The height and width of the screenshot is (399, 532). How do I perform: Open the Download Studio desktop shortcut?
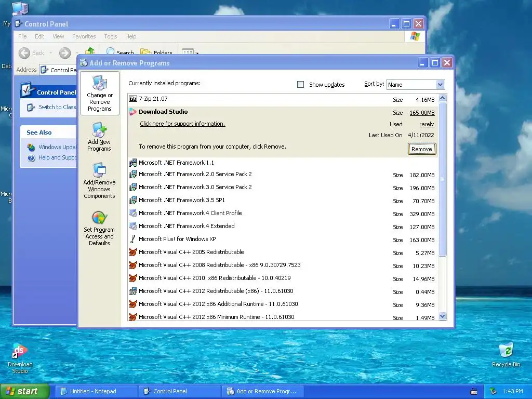pyautogui.click(x=20, y=358)
